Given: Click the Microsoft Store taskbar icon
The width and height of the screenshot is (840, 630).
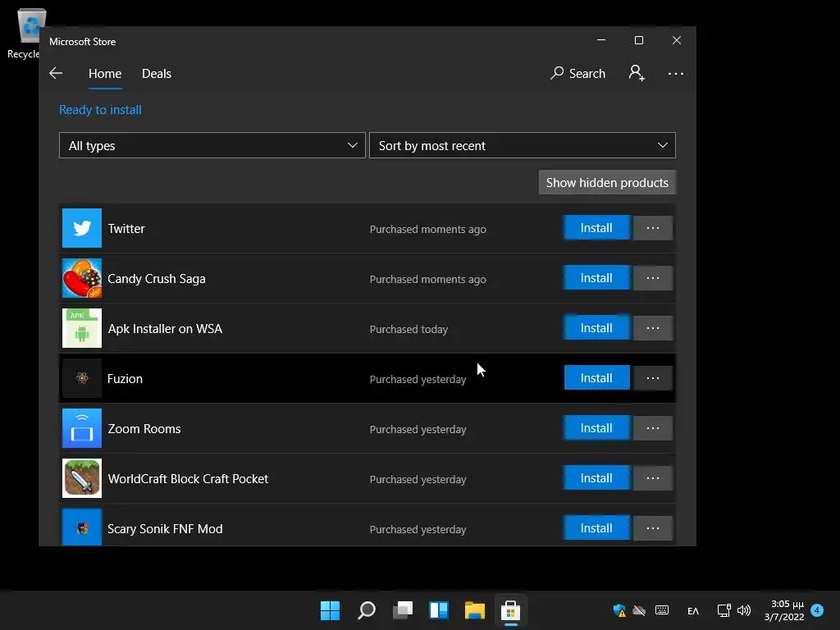Looking at the screenshot, I should [510, 610].
